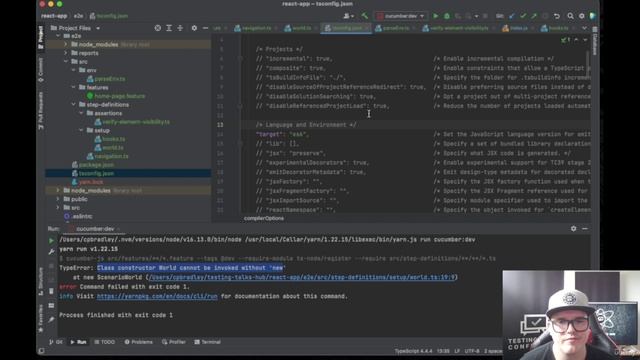Click the Git push arrow icon
640x360 pixels.
tap(534, 16)
